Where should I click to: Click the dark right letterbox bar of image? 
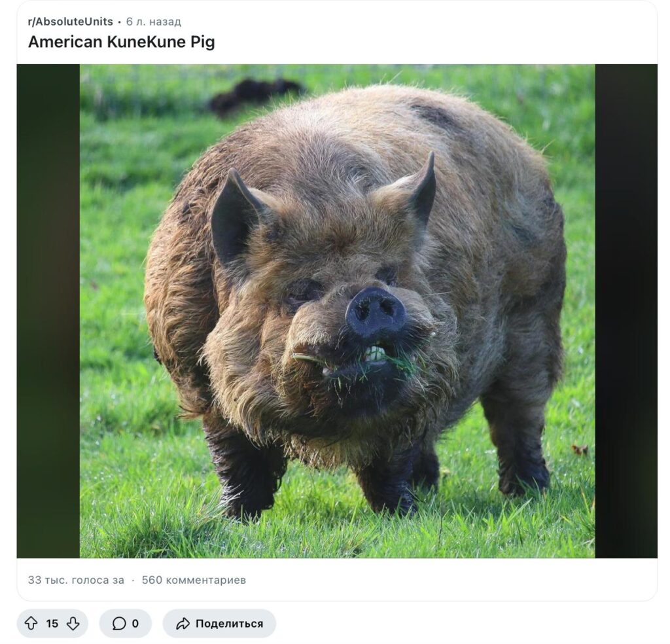click(x=626, y=311)
